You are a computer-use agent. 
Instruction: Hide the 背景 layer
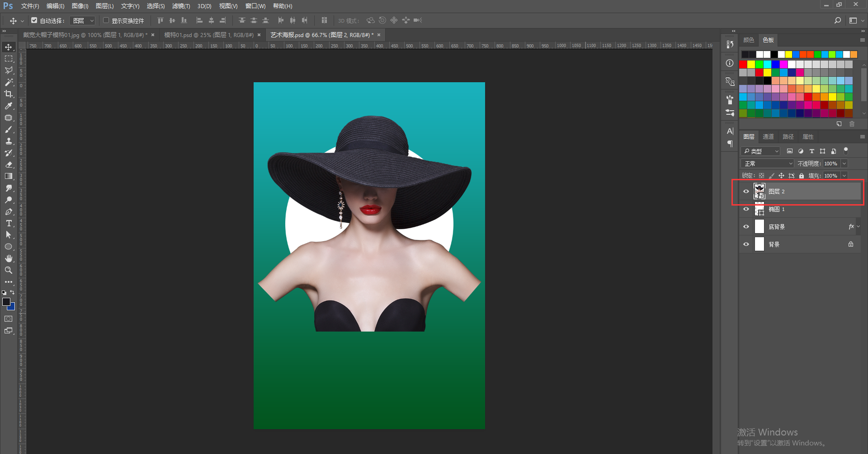coord(746,244)
